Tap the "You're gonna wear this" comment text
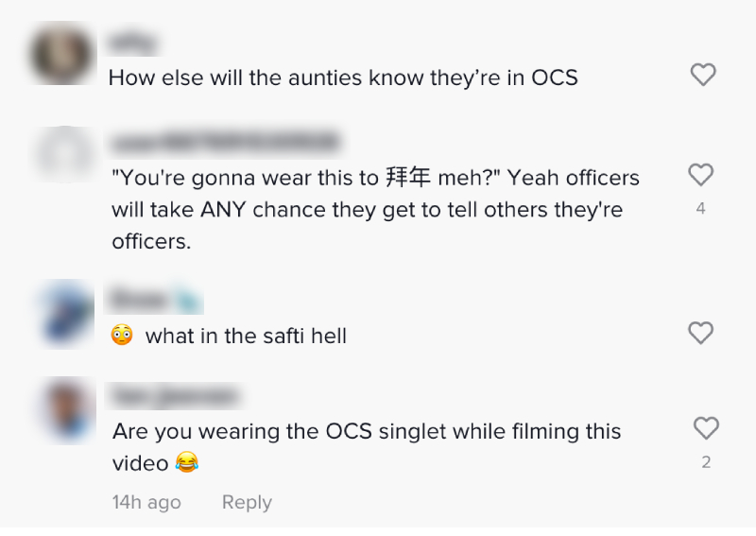Screen dimensions: 756x536 375,209
